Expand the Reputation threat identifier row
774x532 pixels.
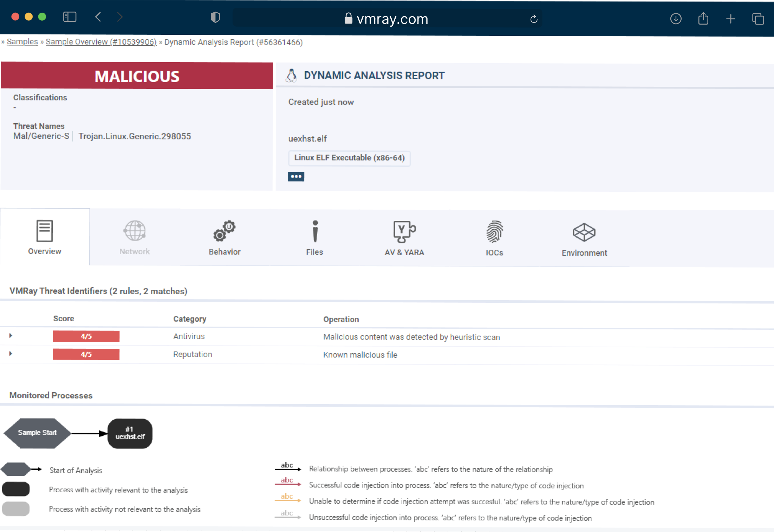click(x=11, y=354)
